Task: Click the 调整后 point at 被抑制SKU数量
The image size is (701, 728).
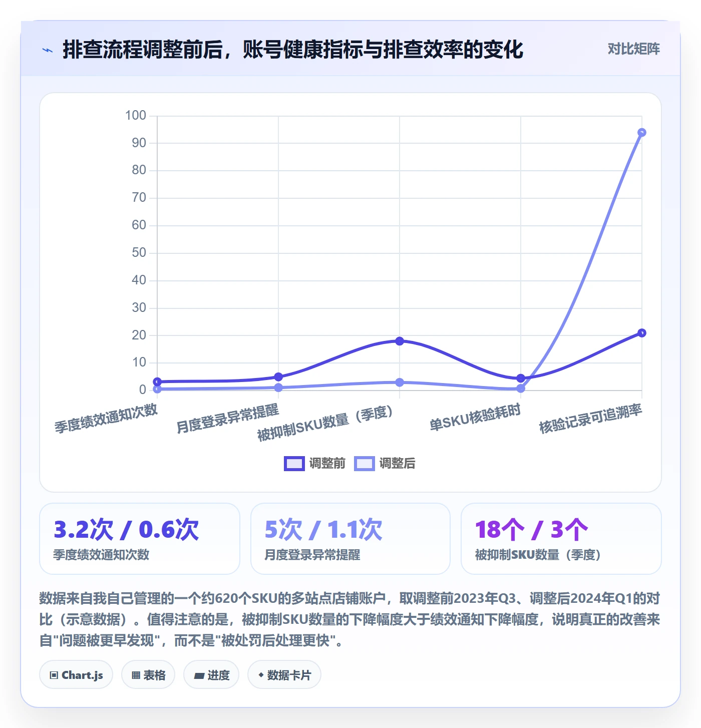Action: click(400, 383)
